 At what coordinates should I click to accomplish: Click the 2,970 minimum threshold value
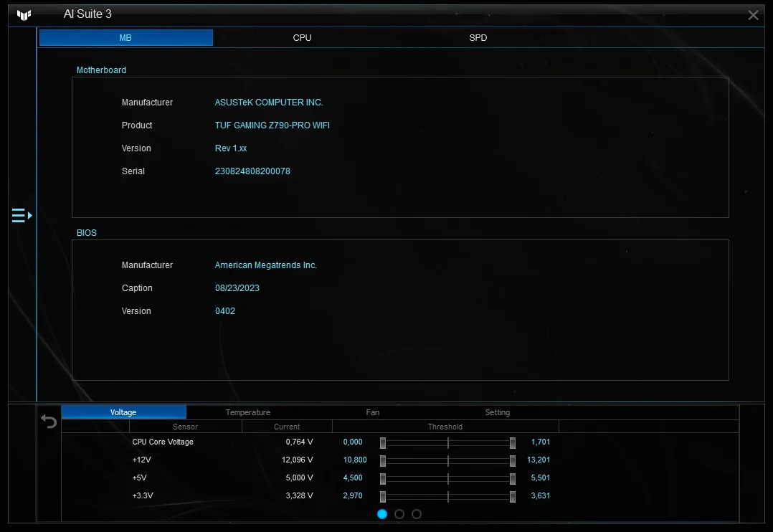click(x=353, y=495)
